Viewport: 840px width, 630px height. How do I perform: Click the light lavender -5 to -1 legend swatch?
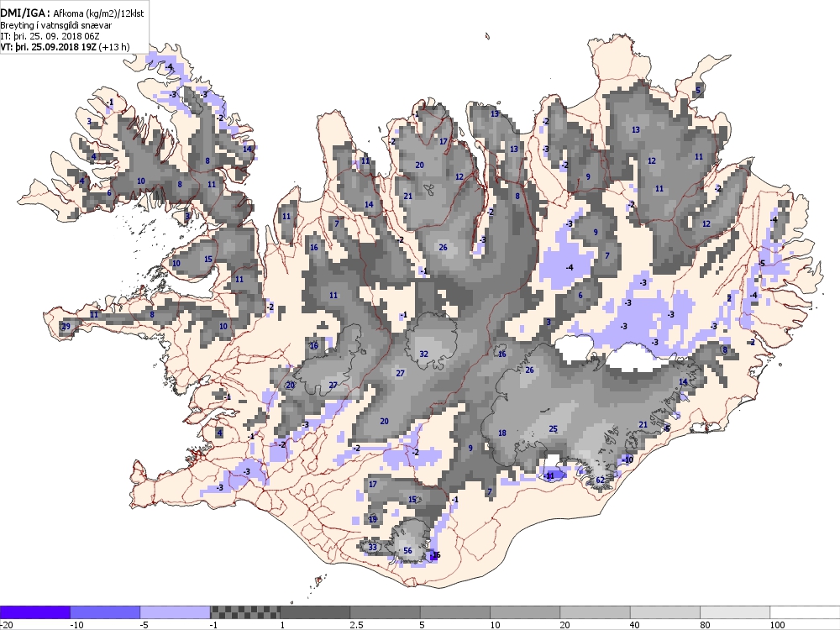[x=176, y=612]
